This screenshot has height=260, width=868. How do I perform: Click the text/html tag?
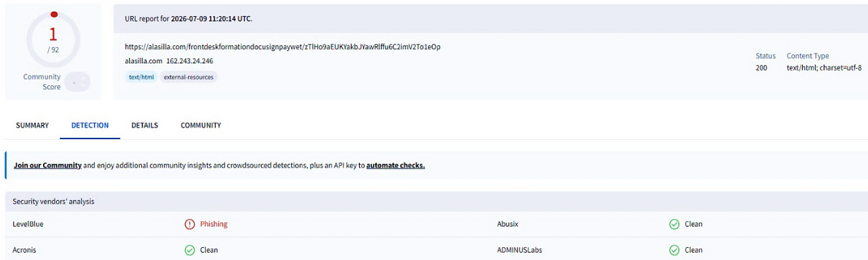pos(141,77)
